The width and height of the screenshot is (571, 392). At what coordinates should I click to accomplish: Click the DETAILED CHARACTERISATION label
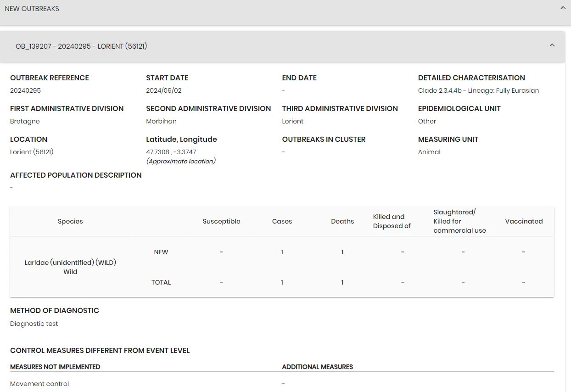(471, 78)
